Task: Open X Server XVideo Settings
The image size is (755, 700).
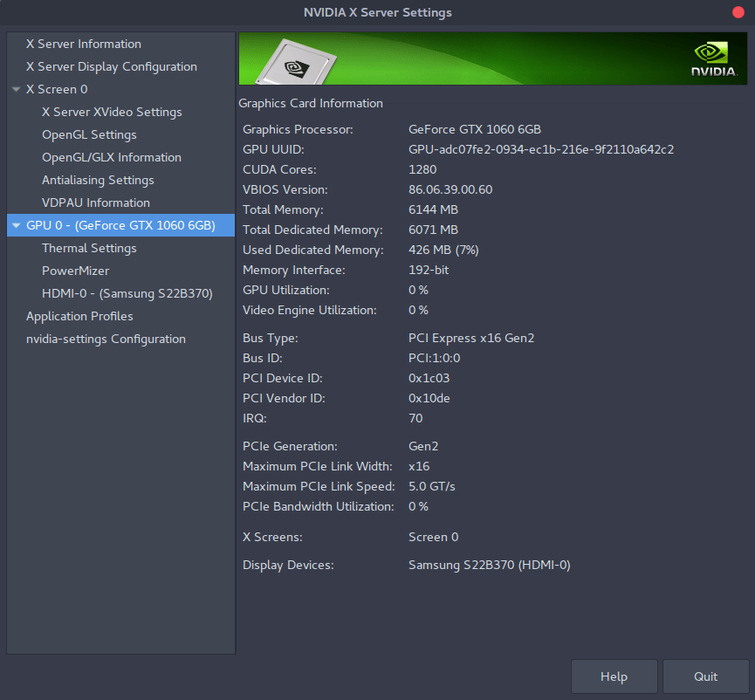Action: [x=112, y=112]
